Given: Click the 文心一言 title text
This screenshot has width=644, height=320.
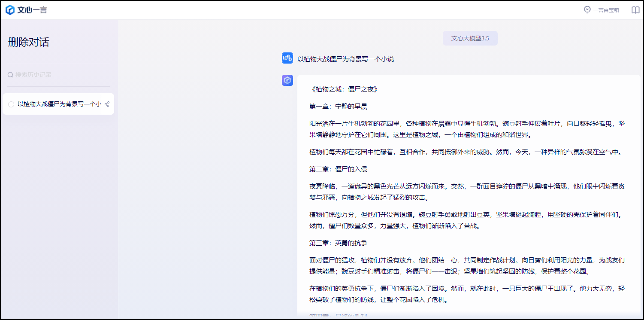Looking at the screenshot, I should (x=32, y=10).
